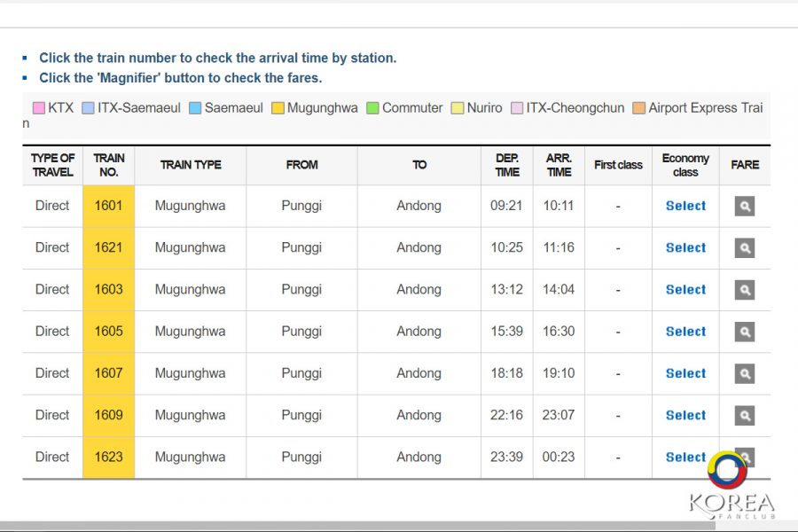Choose economy Select for the 13:12 departure
The width and height of the screenshot is (798, 532).
(x=685, y=290)
